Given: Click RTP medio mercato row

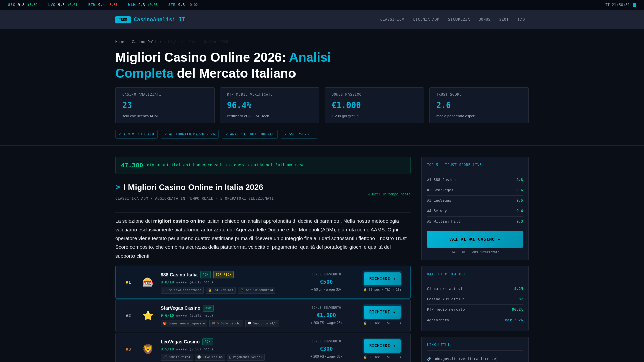Looking at the screenshot, I should click(x=475, y=310).
